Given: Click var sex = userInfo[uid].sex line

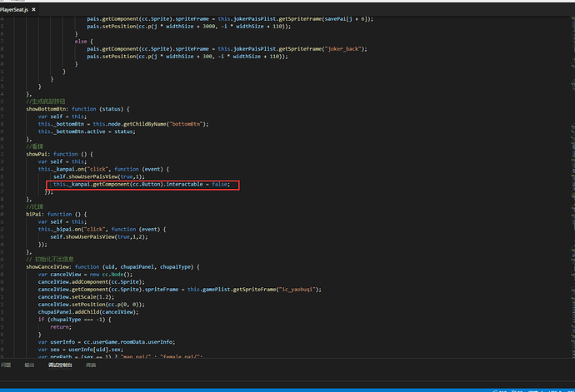Looking at the screenshot, I should [x=81, y=350].
